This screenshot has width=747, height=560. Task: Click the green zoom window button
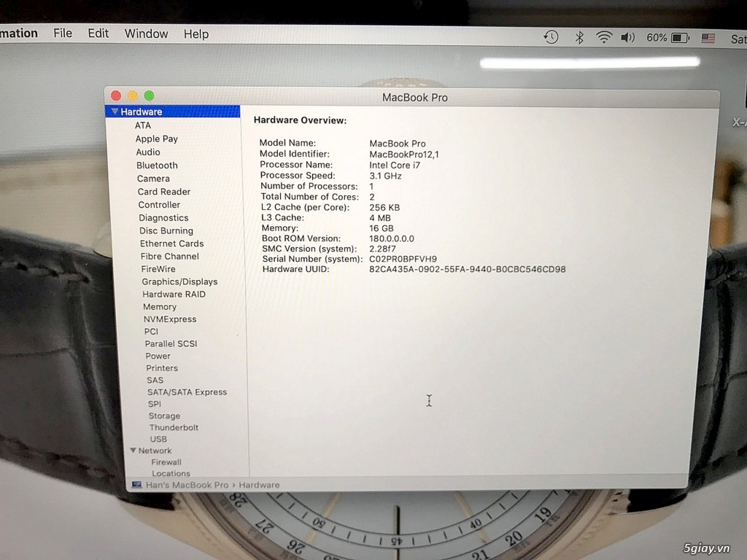149,96
